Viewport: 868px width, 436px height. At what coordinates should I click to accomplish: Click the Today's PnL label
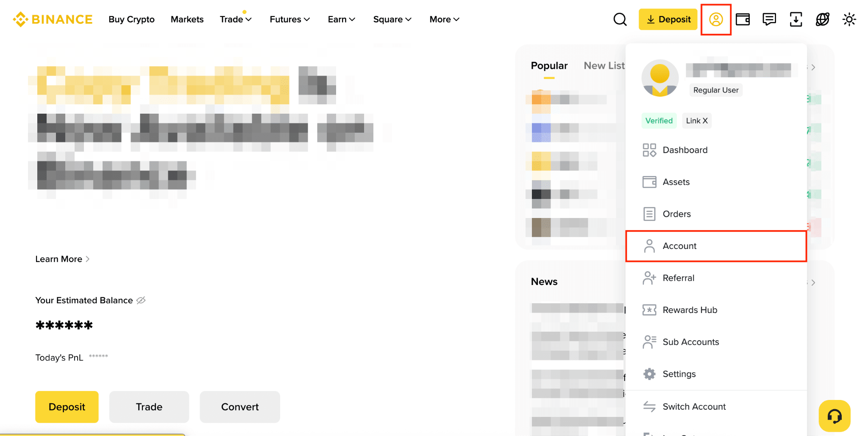pos(59,358)
